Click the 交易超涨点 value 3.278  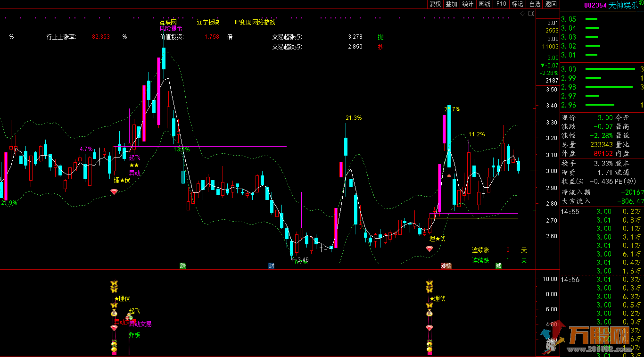coord(355,36)
